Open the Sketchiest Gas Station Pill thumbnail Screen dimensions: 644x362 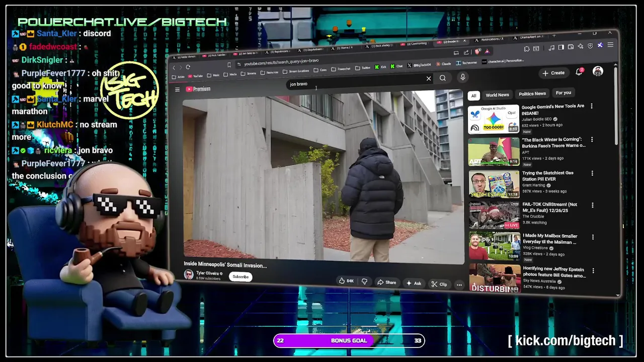pos(494,184)
